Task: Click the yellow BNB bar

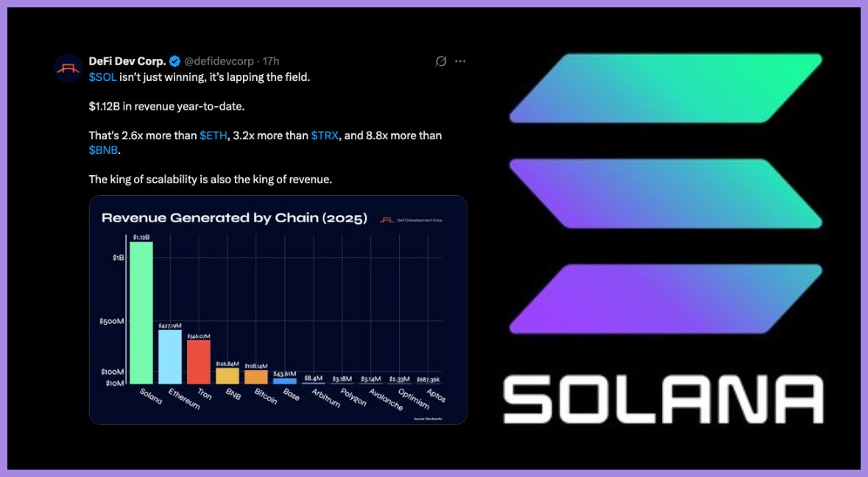Action: [227, 375]
